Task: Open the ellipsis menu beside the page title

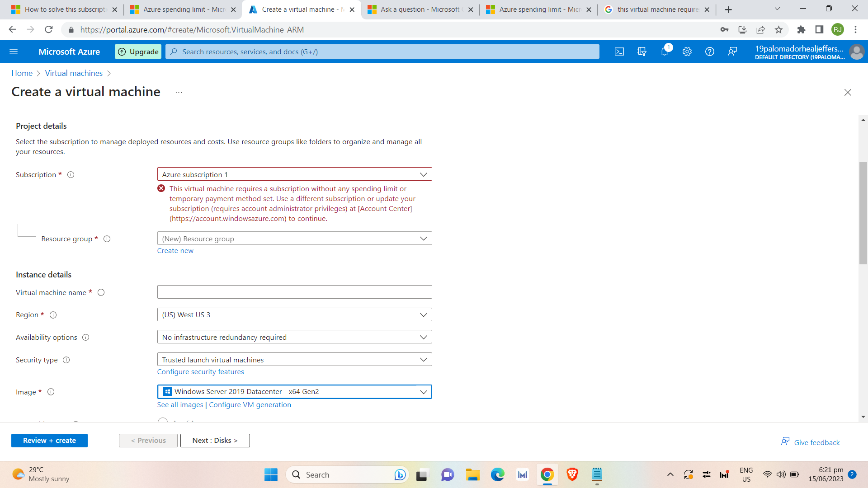Action: coord(179,92)
